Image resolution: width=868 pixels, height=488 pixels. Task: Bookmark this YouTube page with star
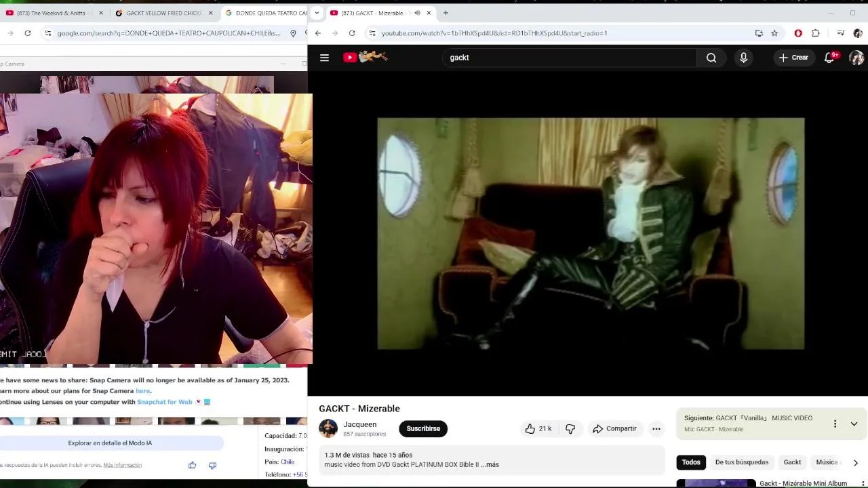point(774,33)
